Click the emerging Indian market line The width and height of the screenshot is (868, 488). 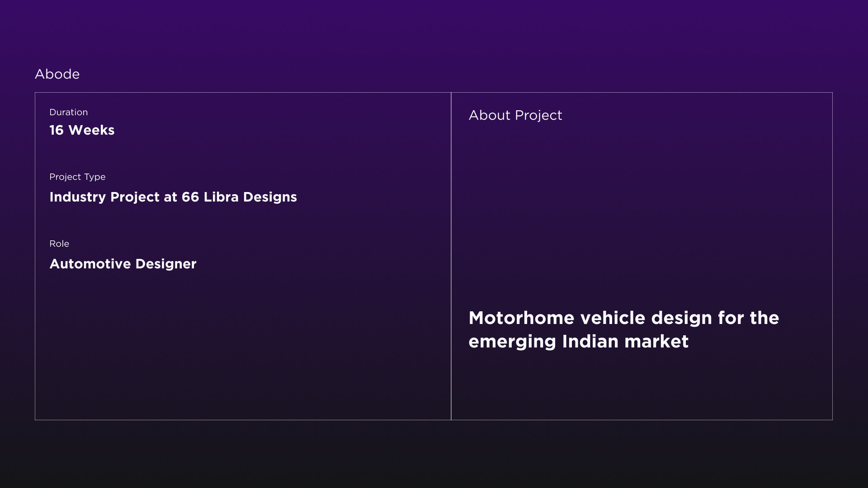click(x=579, y=342)
